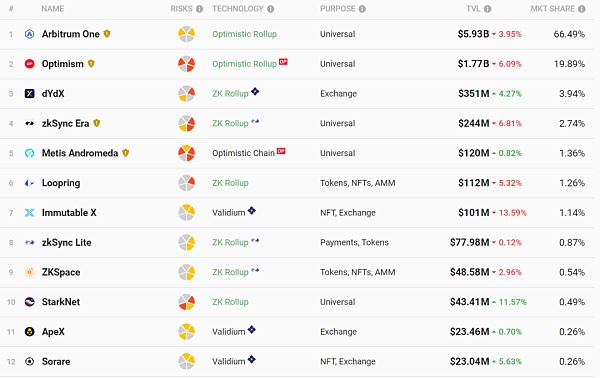Click the OP badge after Optimism's Optimistic Rollup
600x378 pixels.
coord(283,62)
